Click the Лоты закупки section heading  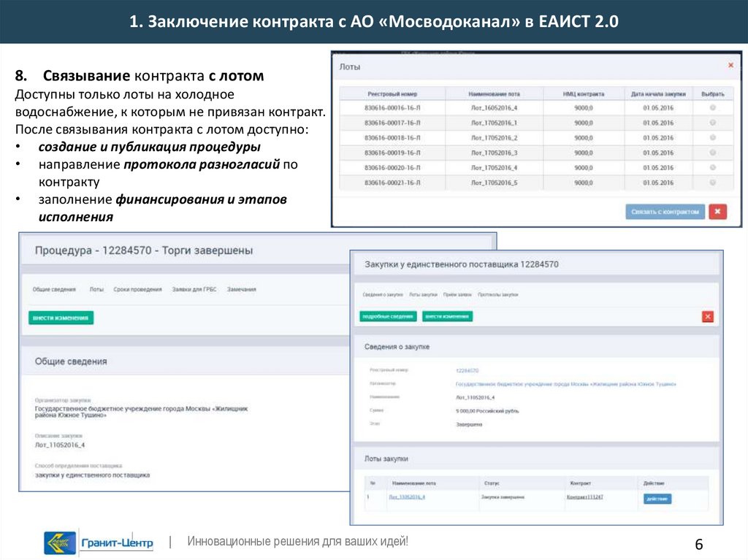pyautogui.click(x=386, y=459)
